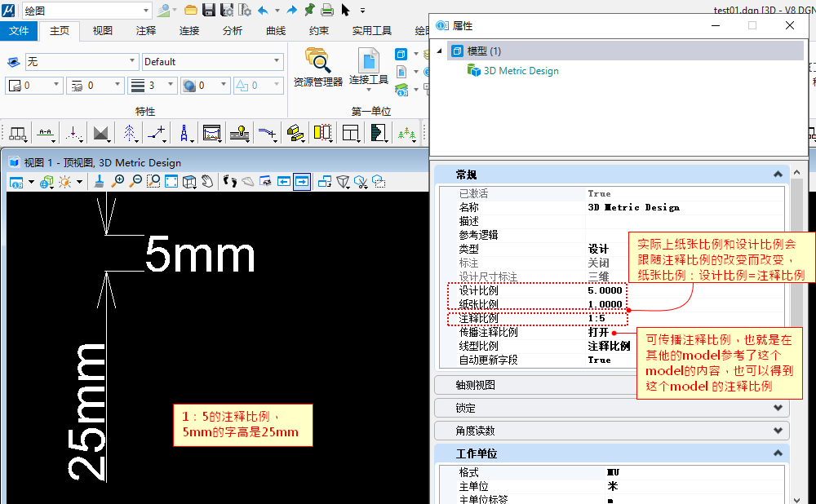Click the 线型比例 value 注释比例
816x504 pixels.
coord(609,346)
